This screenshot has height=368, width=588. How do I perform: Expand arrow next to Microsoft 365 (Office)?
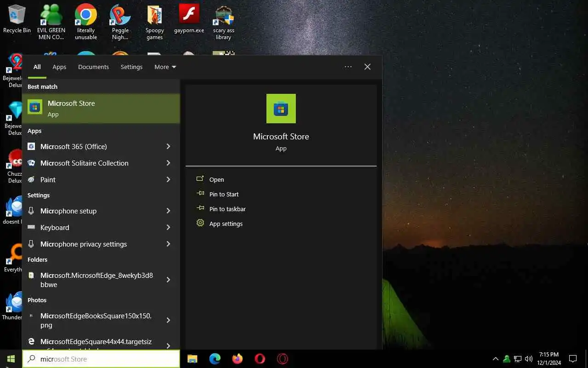169,146
